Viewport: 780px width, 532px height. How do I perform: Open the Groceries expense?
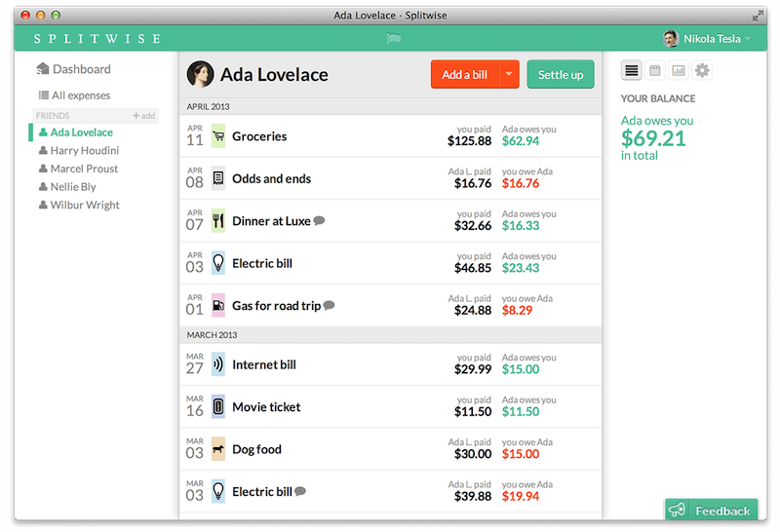pos(391,136)
